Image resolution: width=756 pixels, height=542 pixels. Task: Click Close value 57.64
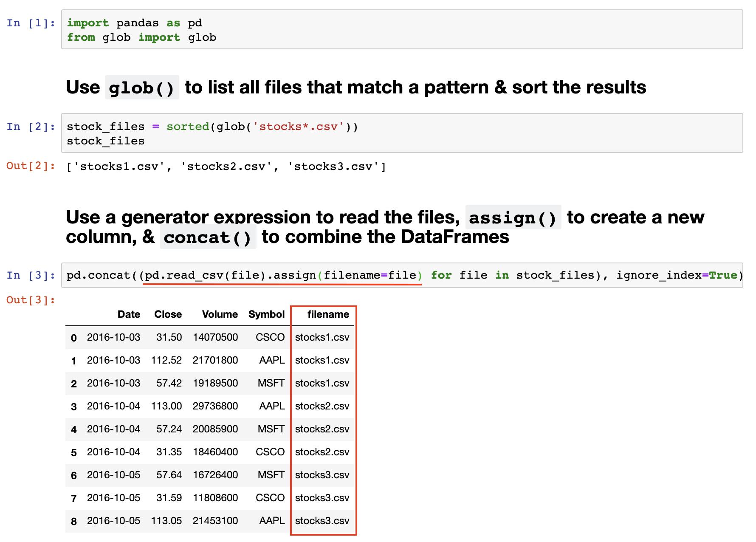169,475
